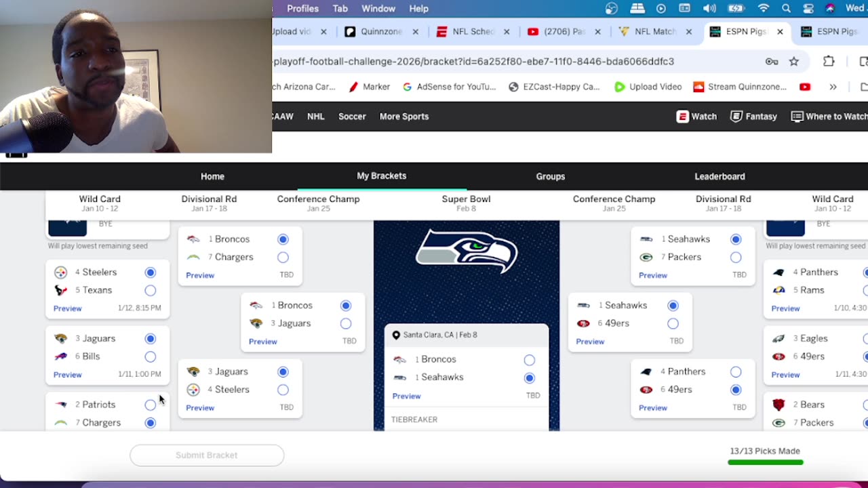Show hidden bookmarks chevron
This screenshot has height=488, width=868.
pos(833,87)
